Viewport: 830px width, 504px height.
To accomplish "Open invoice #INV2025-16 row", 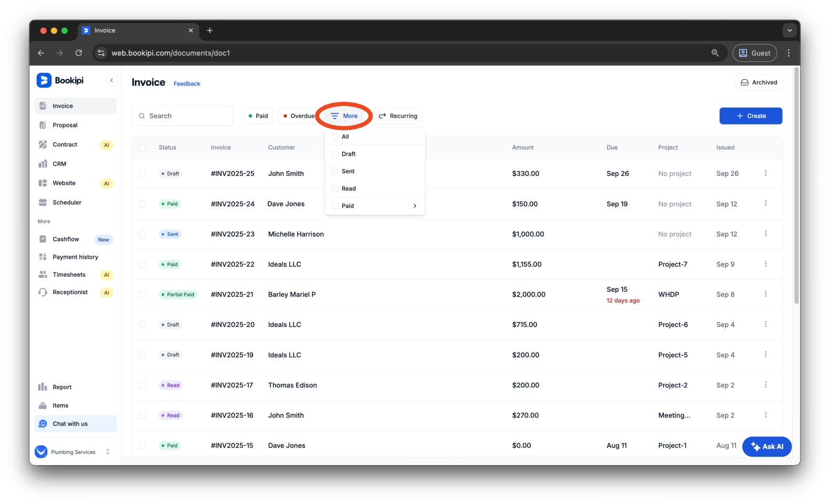I will click(x=457, y=415).
